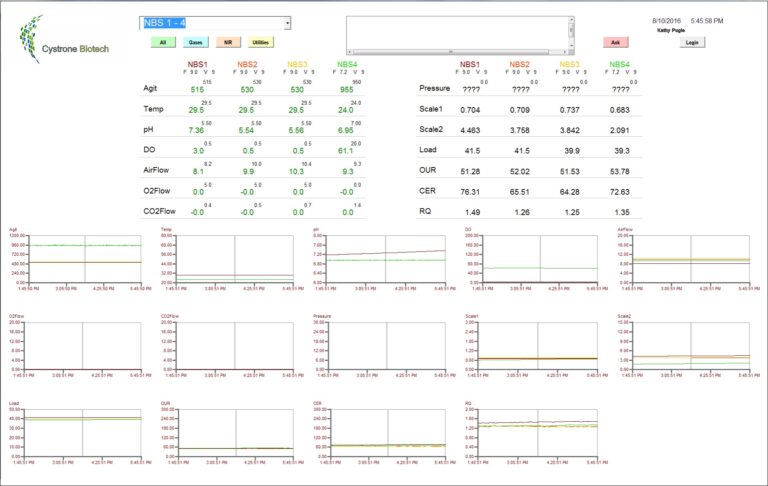Open the Scale1 trend chart
The height and width of the screenshot is (486, 768).
(536, 345)
